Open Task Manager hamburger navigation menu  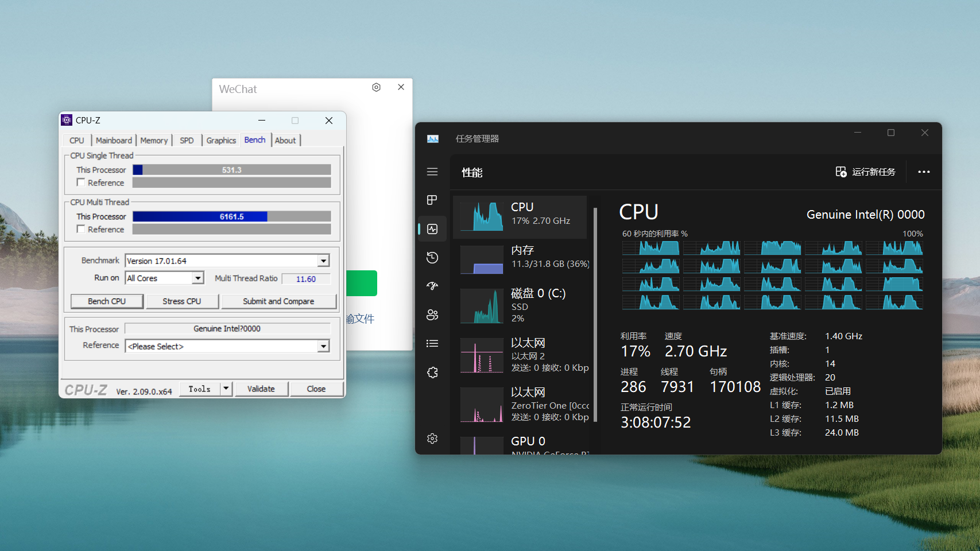tap(432, 172)
